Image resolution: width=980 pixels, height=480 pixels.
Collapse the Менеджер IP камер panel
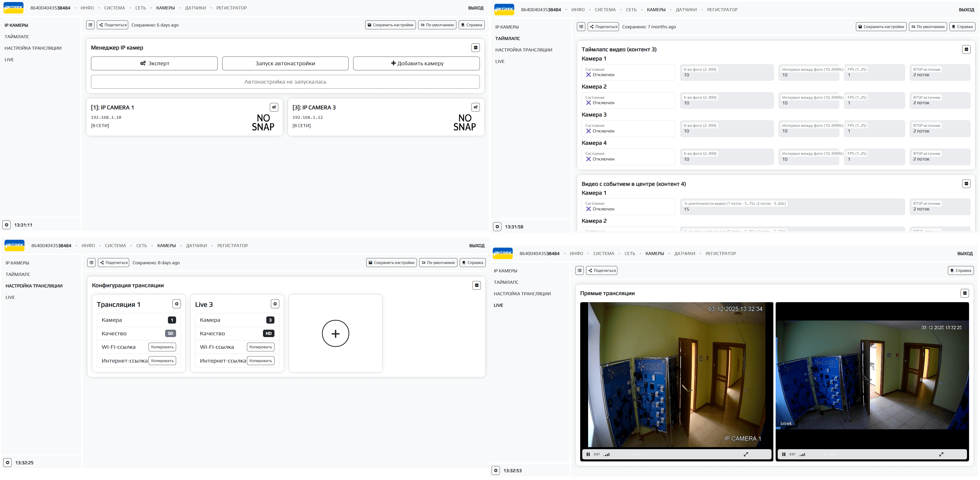click(475, 48)
